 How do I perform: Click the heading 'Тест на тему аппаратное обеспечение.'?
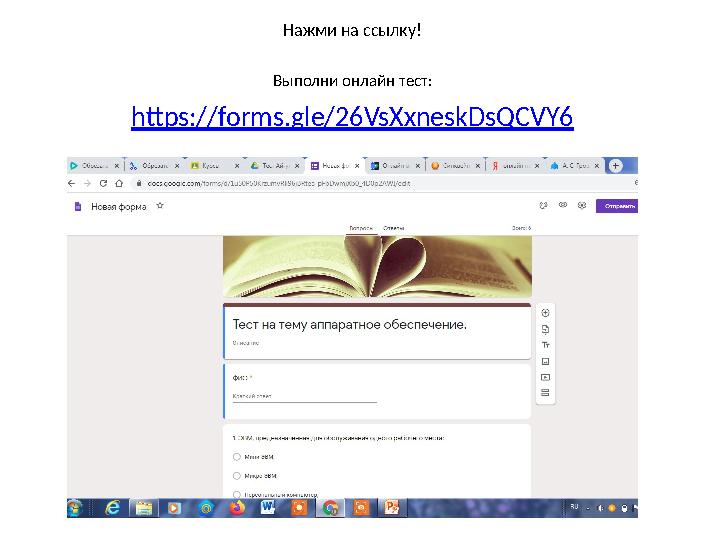point(349,325)
